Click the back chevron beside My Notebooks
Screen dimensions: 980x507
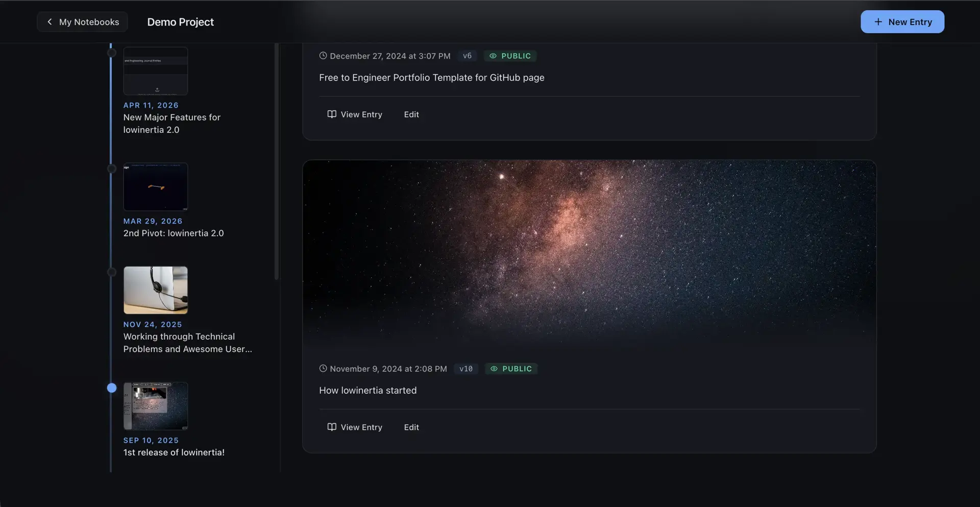50,22
